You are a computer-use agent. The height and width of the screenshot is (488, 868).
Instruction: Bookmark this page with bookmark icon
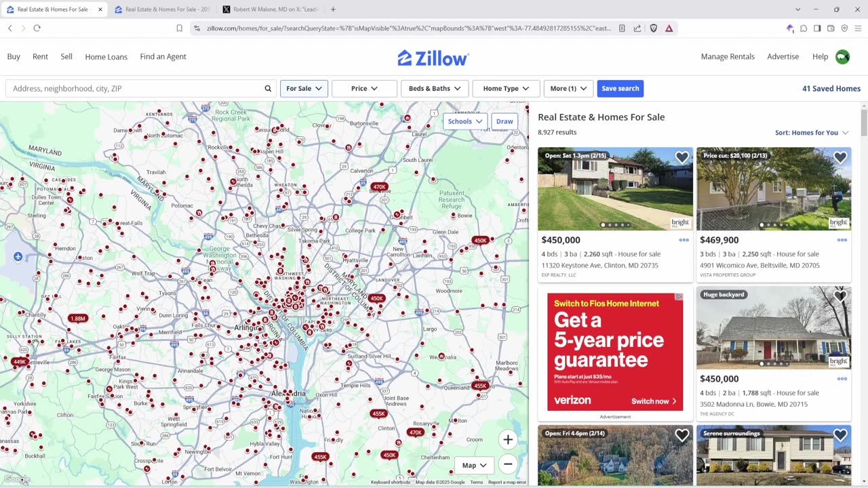tap(179, 28)
